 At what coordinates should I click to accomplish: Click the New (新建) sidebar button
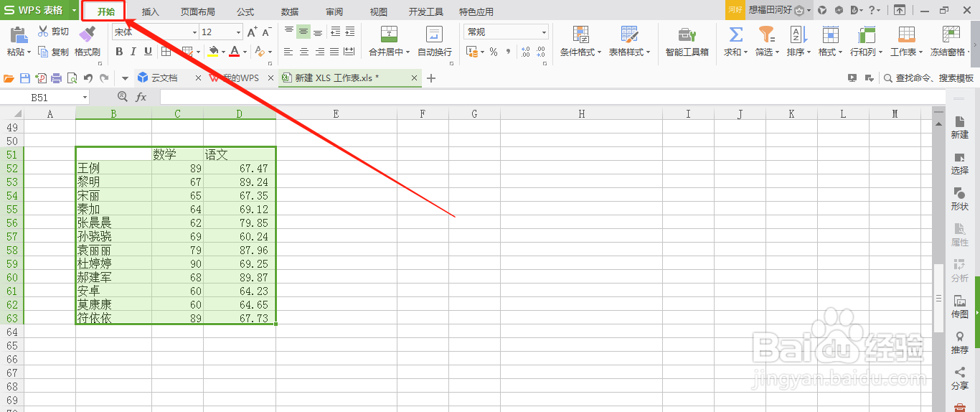tap(960, 128)
